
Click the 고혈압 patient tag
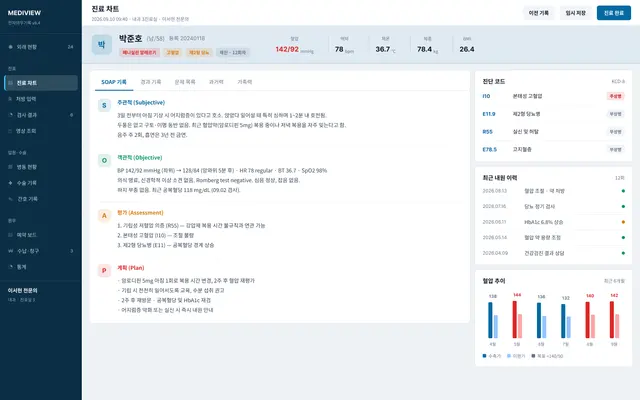(x=173, y=53)
